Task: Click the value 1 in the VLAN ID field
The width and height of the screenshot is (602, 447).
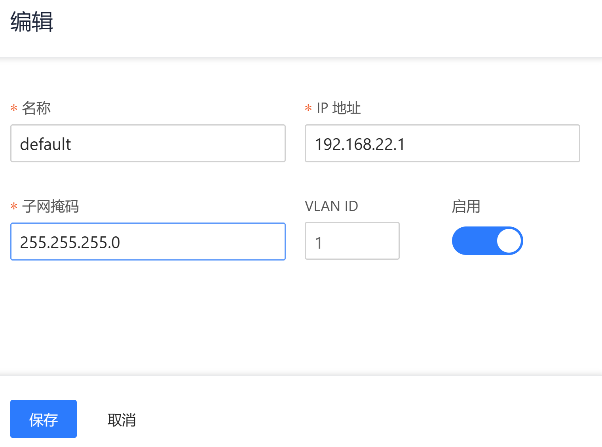Action: click(x=319, y=242)
